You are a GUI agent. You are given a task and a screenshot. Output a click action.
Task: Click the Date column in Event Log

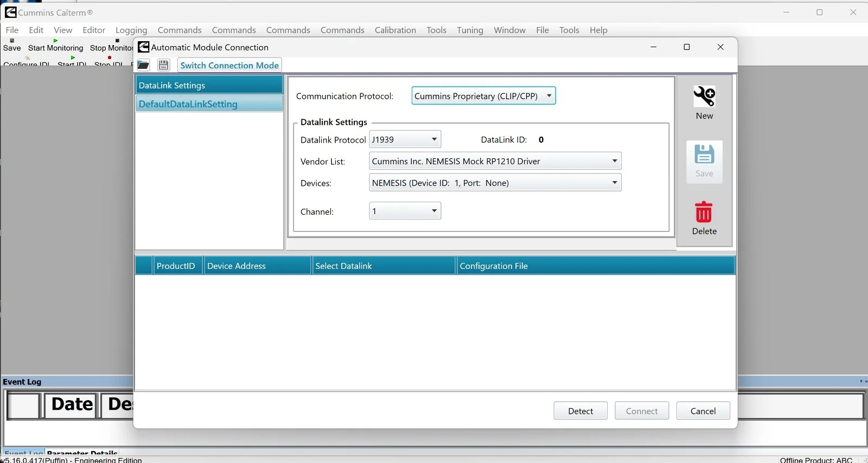click(72, 406)
